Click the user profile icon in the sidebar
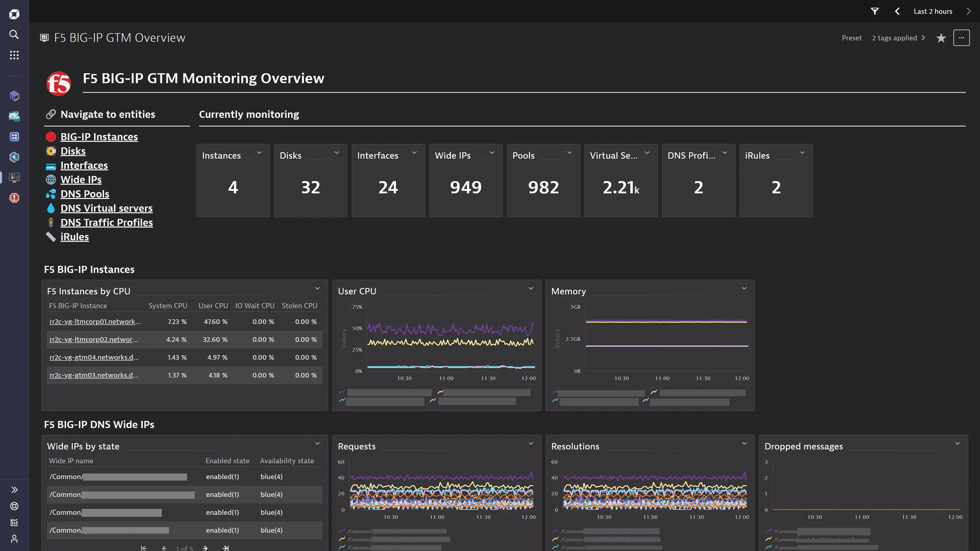The width and height of the screenshot is (980, 551). click(x=14, y=539)
